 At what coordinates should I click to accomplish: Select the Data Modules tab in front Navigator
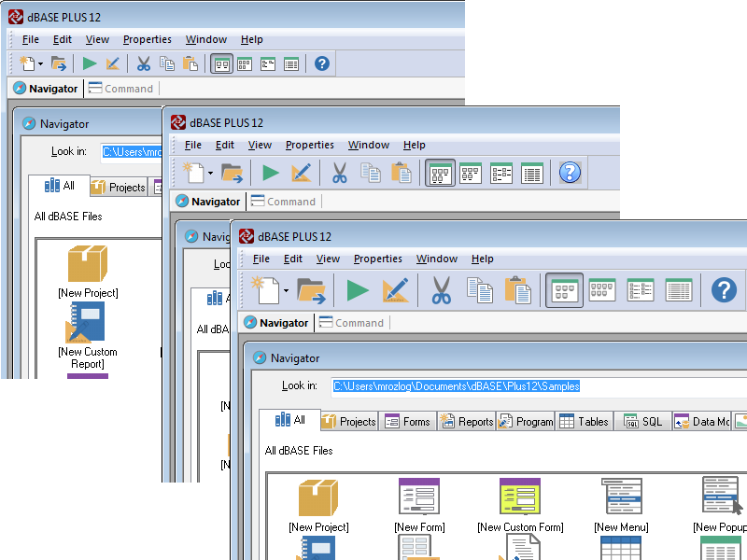pos(702,422)
